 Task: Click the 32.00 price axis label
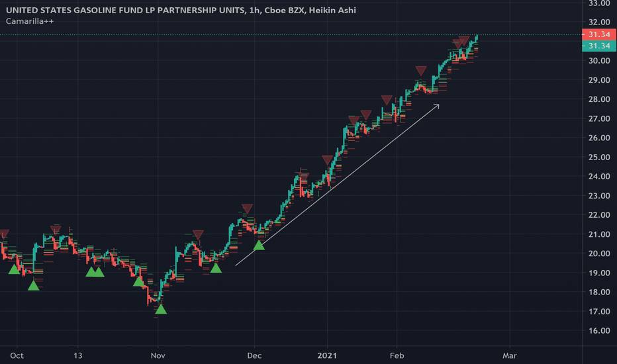[x=599, y=22]
